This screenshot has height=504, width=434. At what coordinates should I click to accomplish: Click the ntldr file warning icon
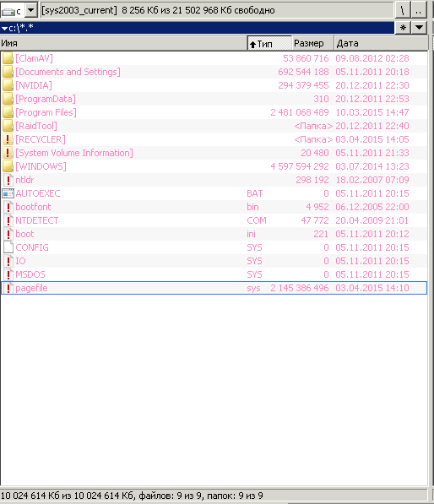click(x=8, y=180)
